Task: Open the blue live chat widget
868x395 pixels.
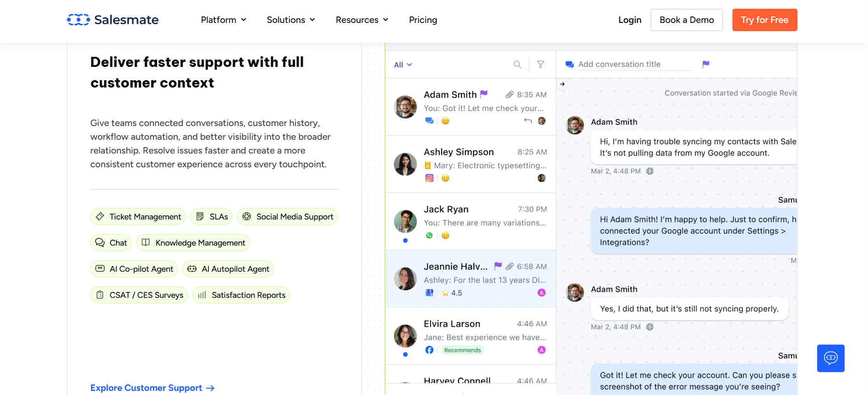Action: [830, 358]
